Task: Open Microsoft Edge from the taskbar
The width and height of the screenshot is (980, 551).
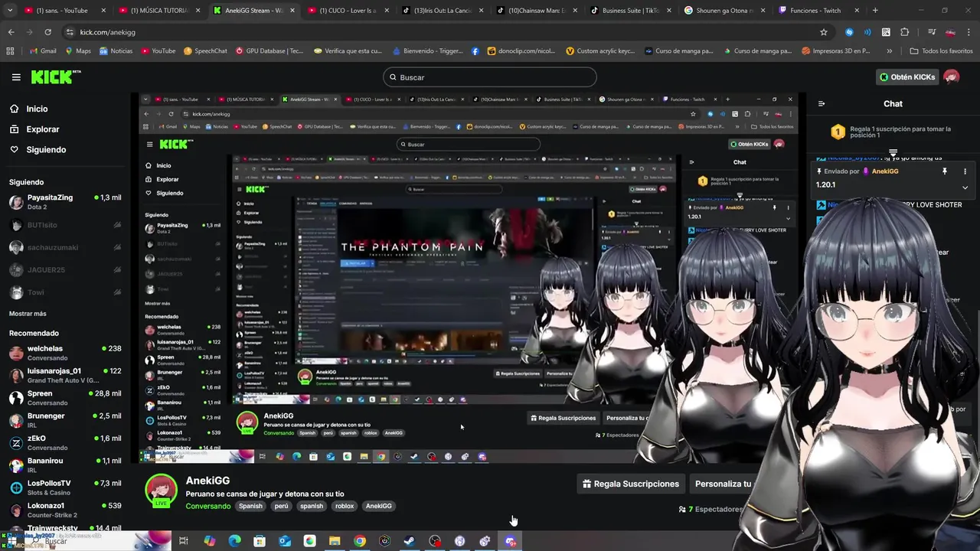Action: (x=234, y=541)
